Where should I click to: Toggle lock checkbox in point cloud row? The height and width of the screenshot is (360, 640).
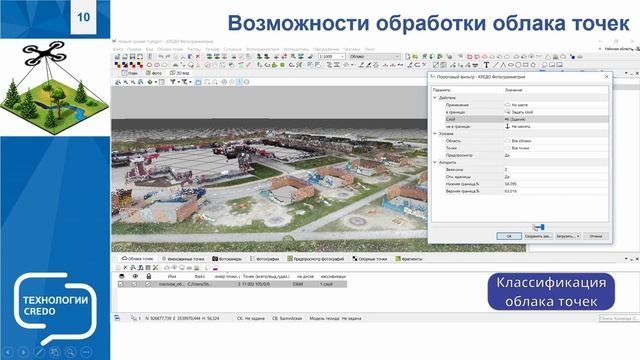(148, 284)
